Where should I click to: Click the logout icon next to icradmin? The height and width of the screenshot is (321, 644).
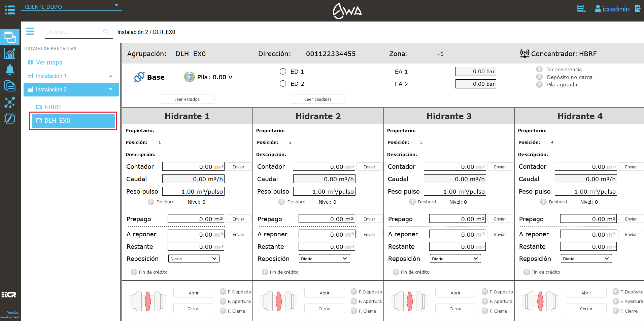click(637, 8)
